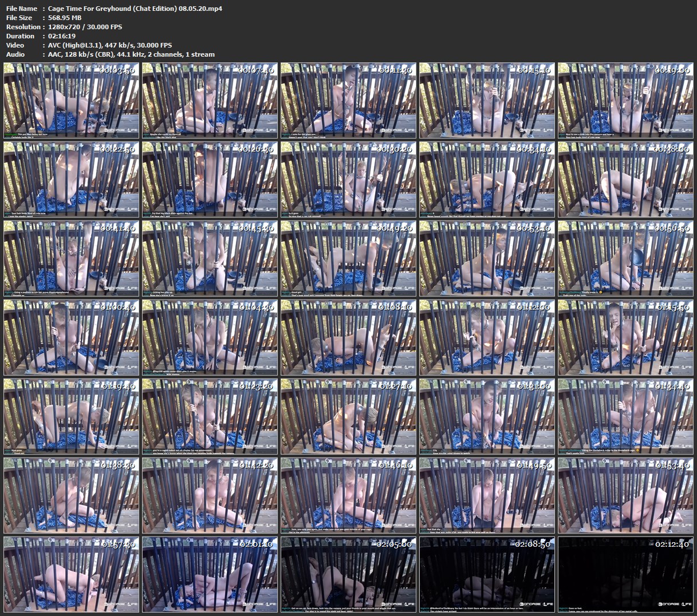
Task: Click the frame marked 01:31:00
Action: click(x=487, y=416)
